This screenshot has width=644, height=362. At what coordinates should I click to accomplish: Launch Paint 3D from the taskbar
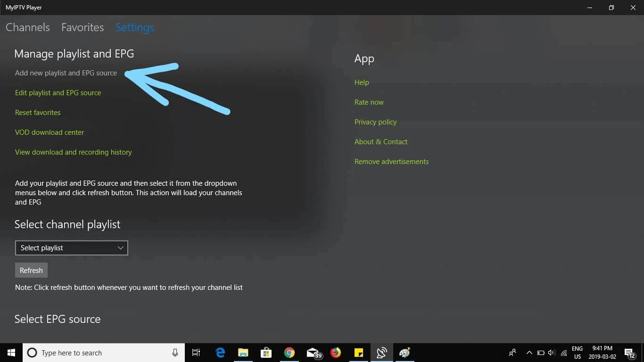[404, 353]
